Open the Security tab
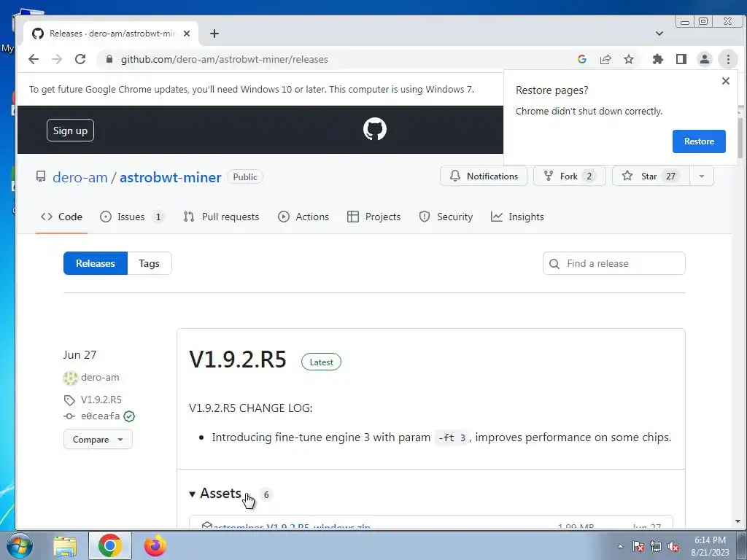747x560 pixels. point(446,217)
